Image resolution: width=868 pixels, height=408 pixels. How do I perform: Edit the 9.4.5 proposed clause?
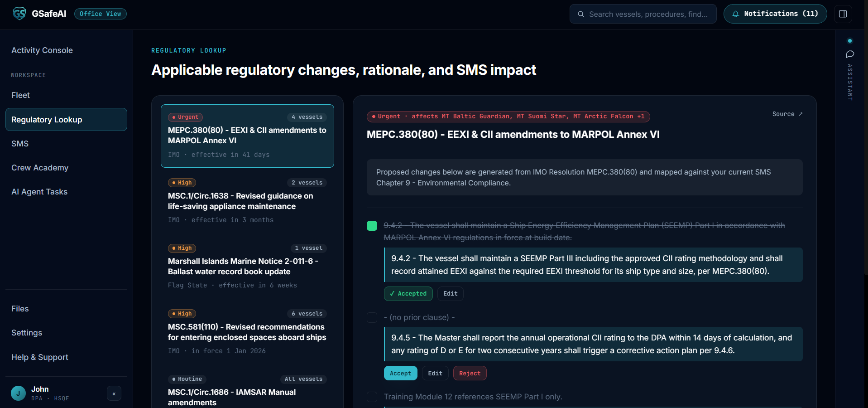point(435,373)
